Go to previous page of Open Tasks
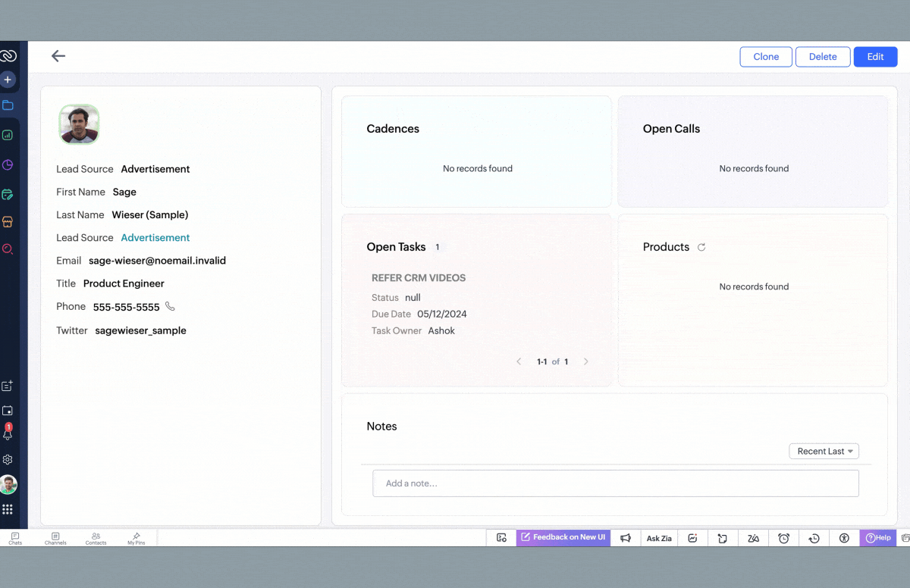The height and width of the screenshot is (588, 910). click(519, 361)
